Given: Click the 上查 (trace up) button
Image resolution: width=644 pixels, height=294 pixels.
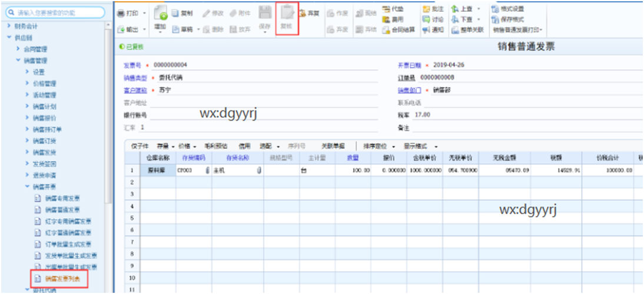Looking at the screenshot, I should pos(463,8).
